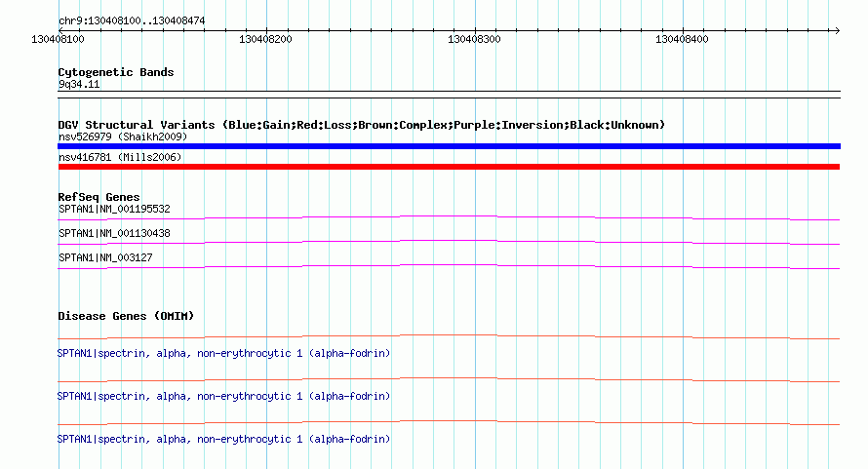Click the magenta line under NM_003127
Screen dimensions: 868x469
tap(449, 266)
